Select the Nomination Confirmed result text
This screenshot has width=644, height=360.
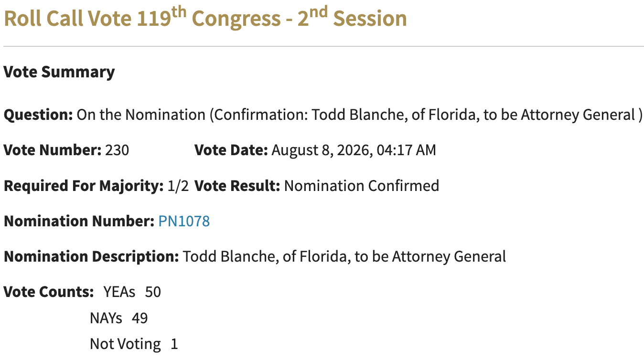coord(362,186)
